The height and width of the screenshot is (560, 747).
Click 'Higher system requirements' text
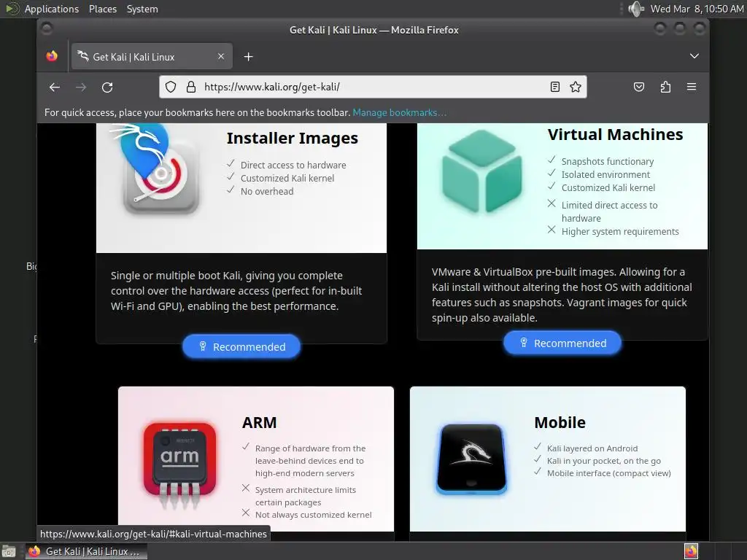pyautogui.click(x=620, y=231)
